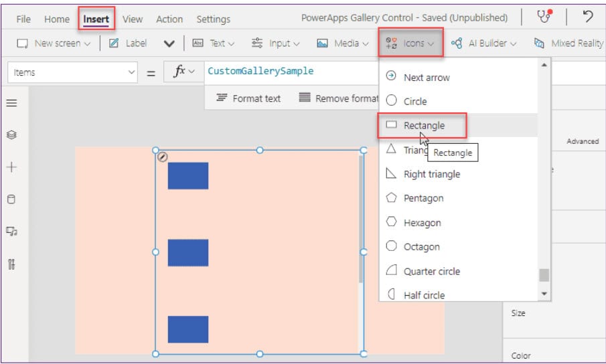Click the Remove formatting button

(339, 98)
